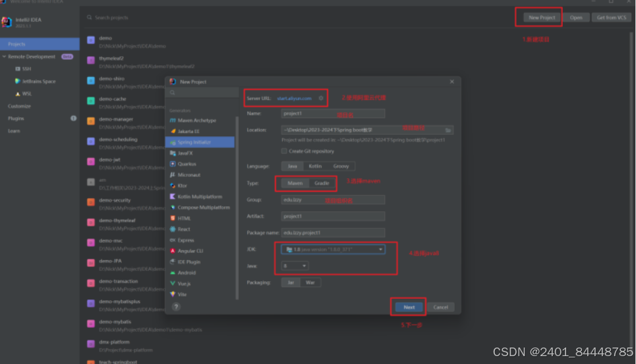The height and width of the screenshot is (364, 636).
Task: Click the New Project button
Action: pyautogui.click(x=542, y=17)
